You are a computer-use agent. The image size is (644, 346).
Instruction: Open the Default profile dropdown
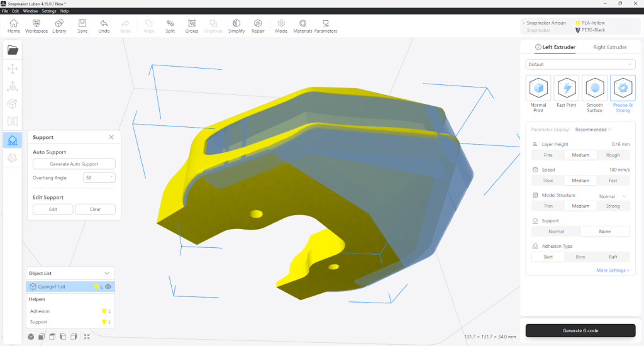580,64
